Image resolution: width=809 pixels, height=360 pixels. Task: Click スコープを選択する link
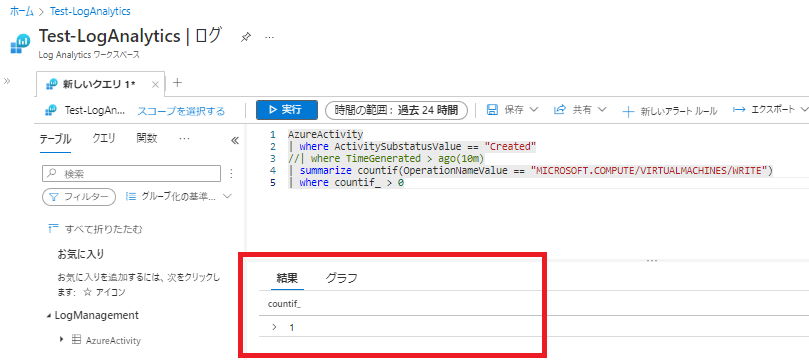181,111
